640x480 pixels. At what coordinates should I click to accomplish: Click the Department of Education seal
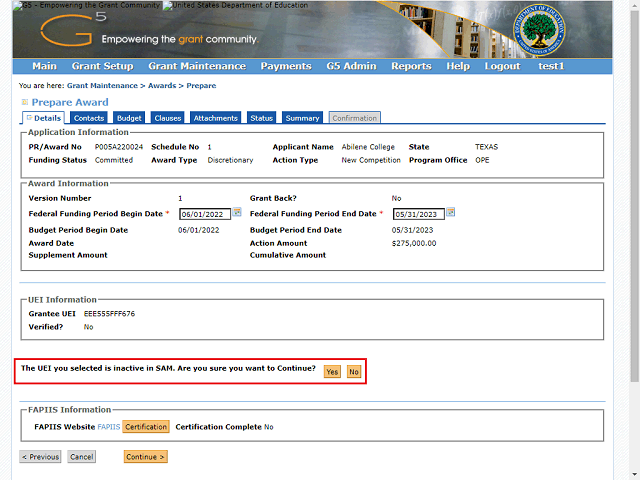tap(539, 31)
